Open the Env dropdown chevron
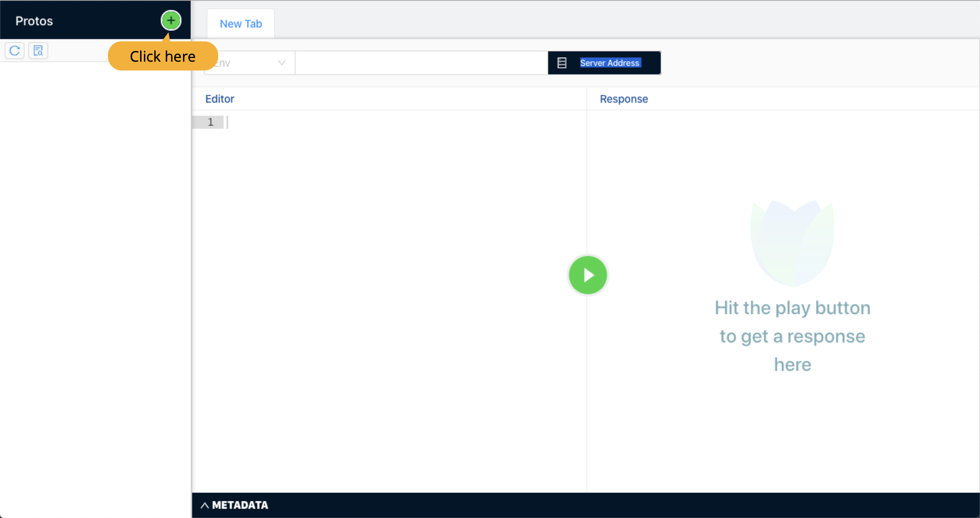The image size is (980, 518). (x=281, y=63)
